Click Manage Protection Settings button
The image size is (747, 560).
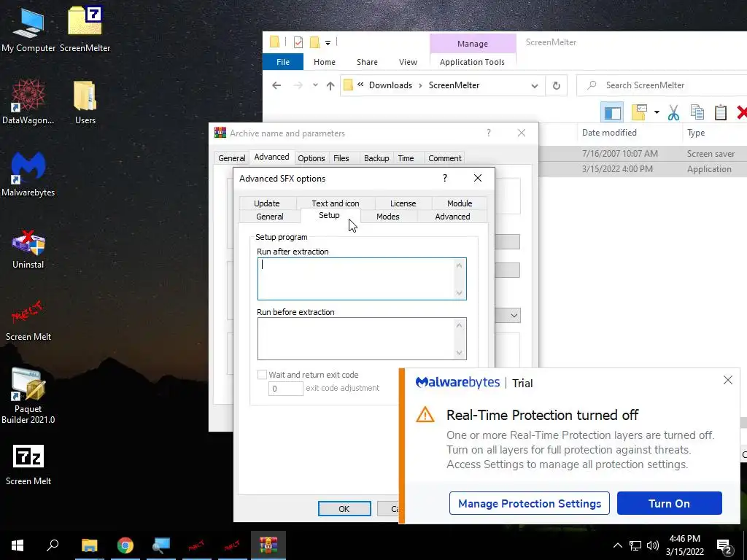[x=530, y=503]
